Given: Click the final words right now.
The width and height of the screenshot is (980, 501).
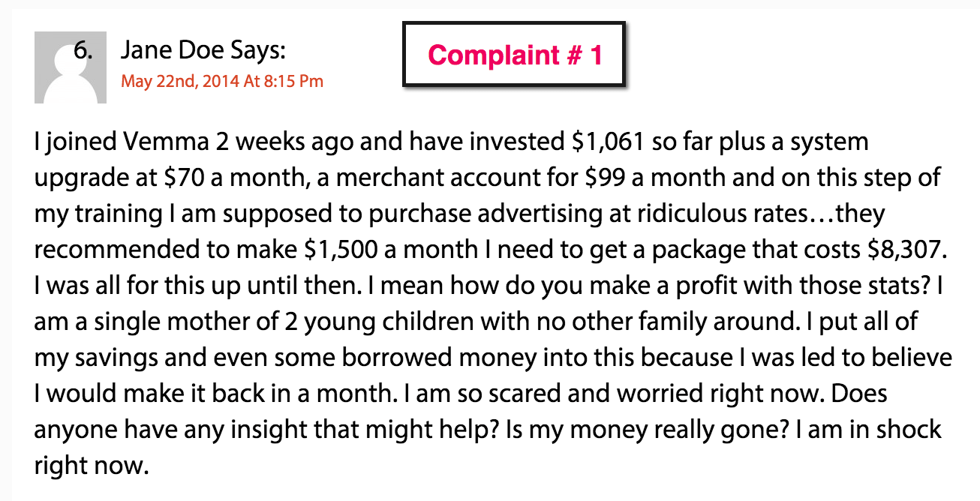Looking at the screenshot, I should coord(89,466).
